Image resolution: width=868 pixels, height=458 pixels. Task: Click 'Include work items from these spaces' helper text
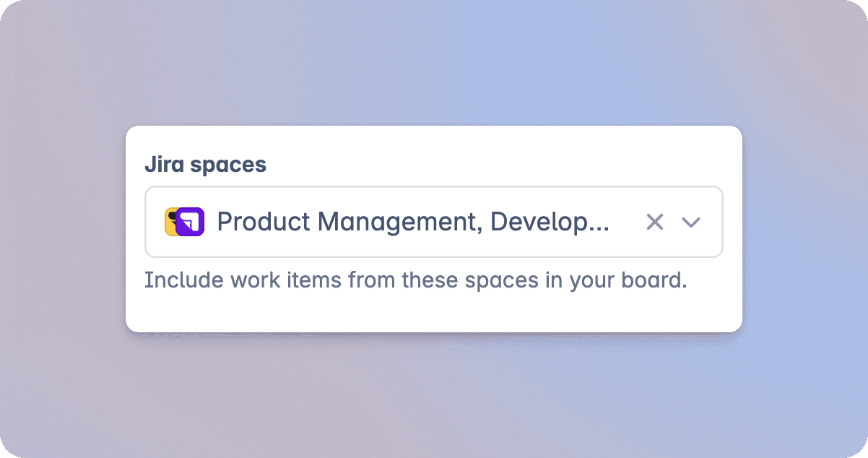(415, 280)
